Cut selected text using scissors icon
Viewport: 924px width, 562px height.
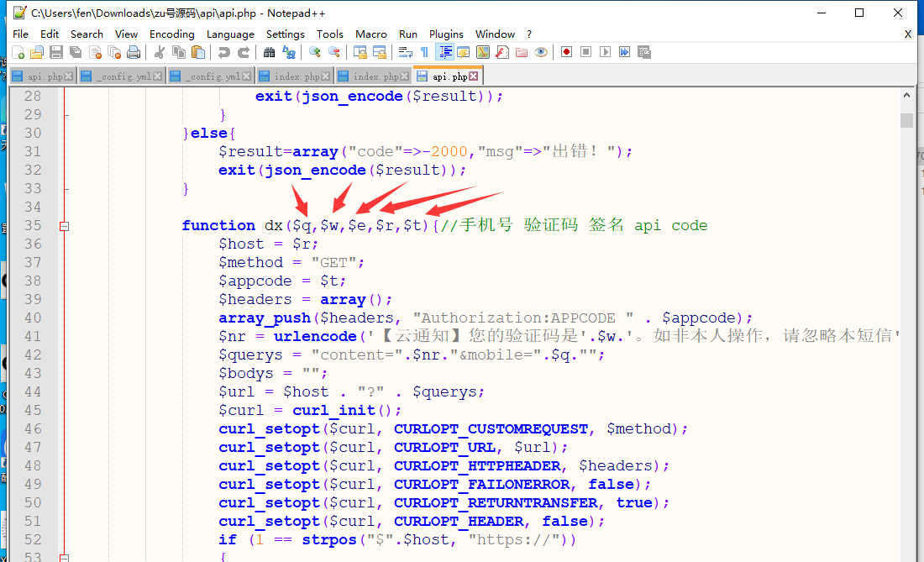(158, 52)
